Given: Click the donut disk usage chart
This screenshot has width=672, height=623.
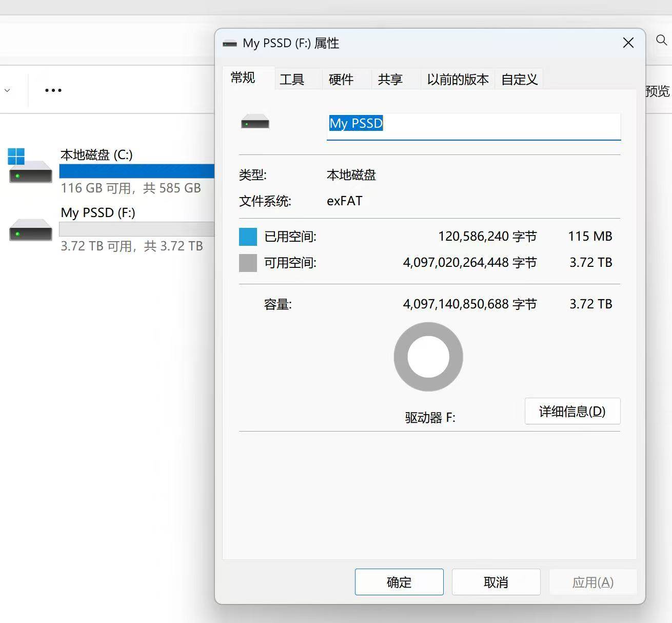Looking at the screenshot, I should coord(428,357).
